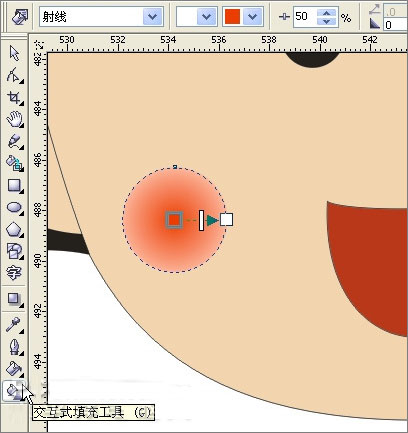Click the gradient midpoint slider bar
This screenshot has height=433, width=408.
coord(201,220)
